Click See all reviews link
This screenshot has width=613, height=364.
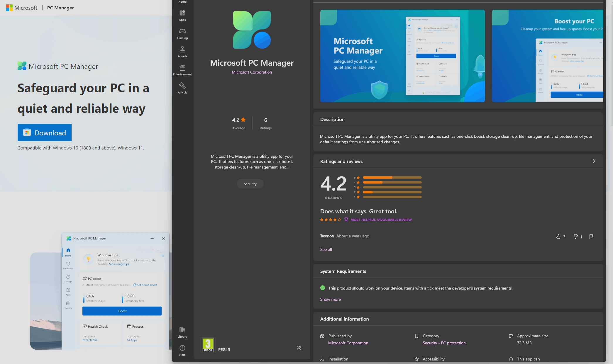pyautogui.click(x=326, y=249)
